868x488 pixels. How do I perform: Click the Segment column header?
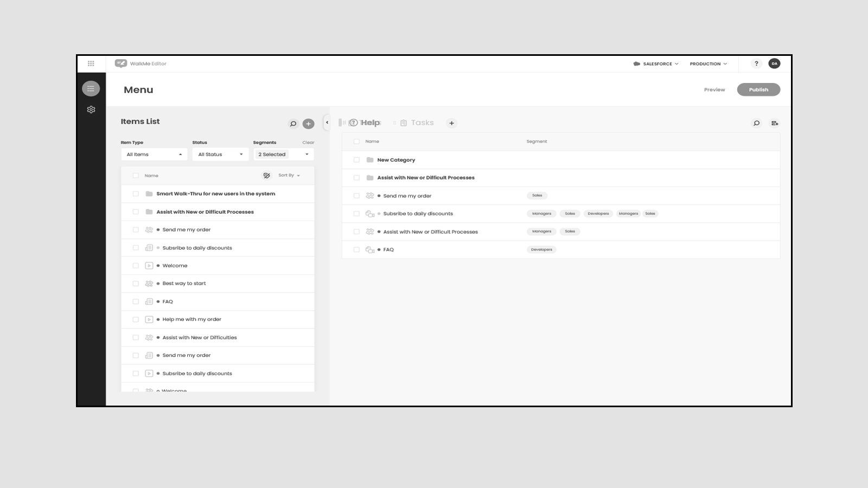[x=537, y=142]
